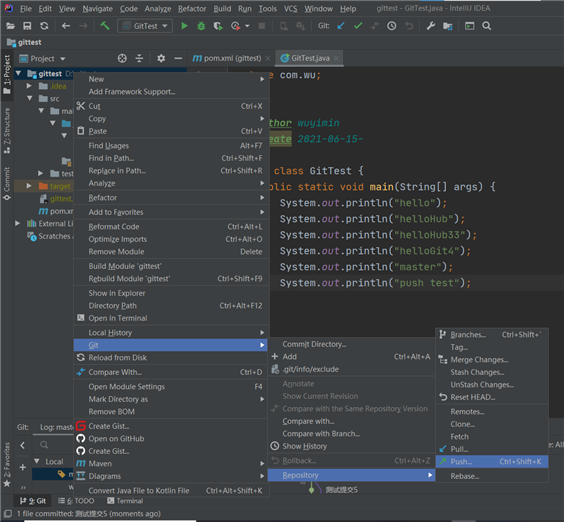Choose Show History in Git submenu
This screenshot has width=564, height=522.
[x=351, y=446]
